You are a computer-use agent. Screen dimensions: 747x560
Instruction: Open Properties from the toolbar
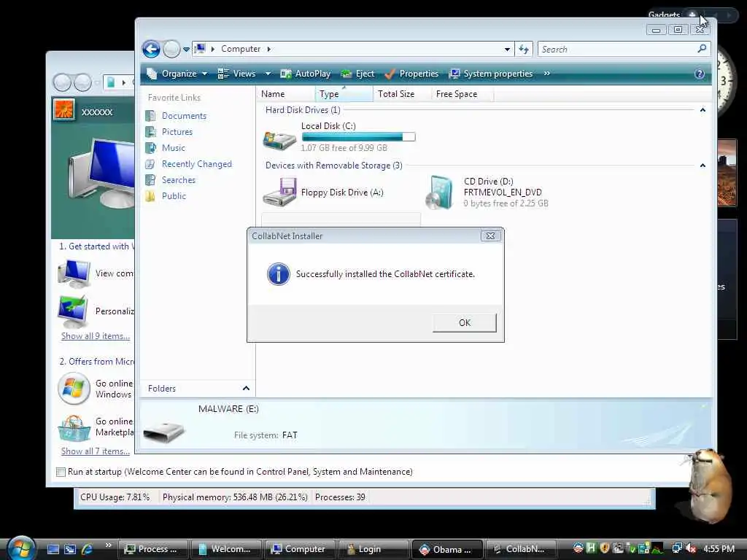411,74
